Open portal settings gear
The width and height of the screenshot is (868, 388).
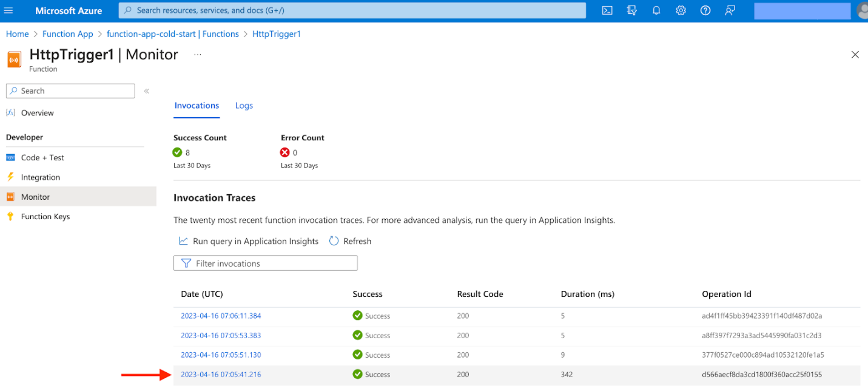click(681, 10)
